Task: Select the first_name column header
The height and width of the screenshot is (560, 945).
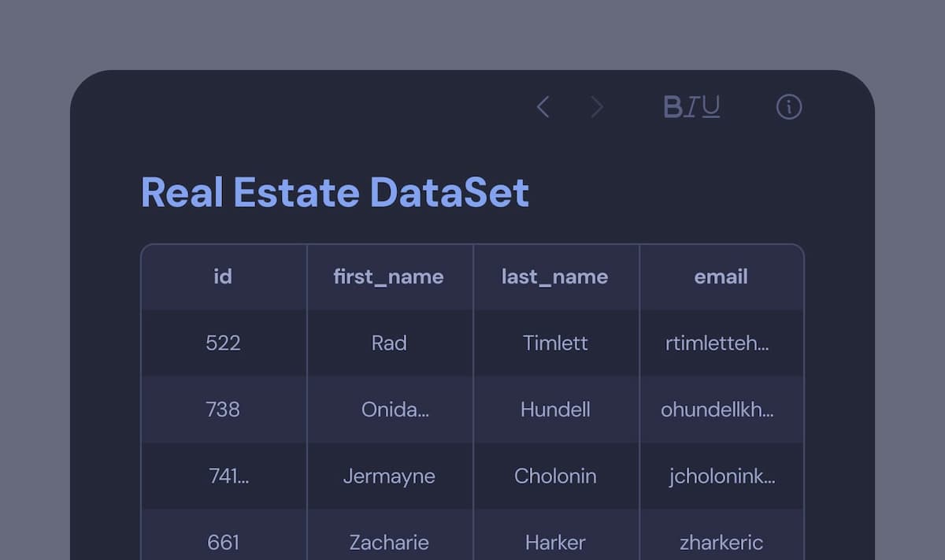Action: (388, 276)
